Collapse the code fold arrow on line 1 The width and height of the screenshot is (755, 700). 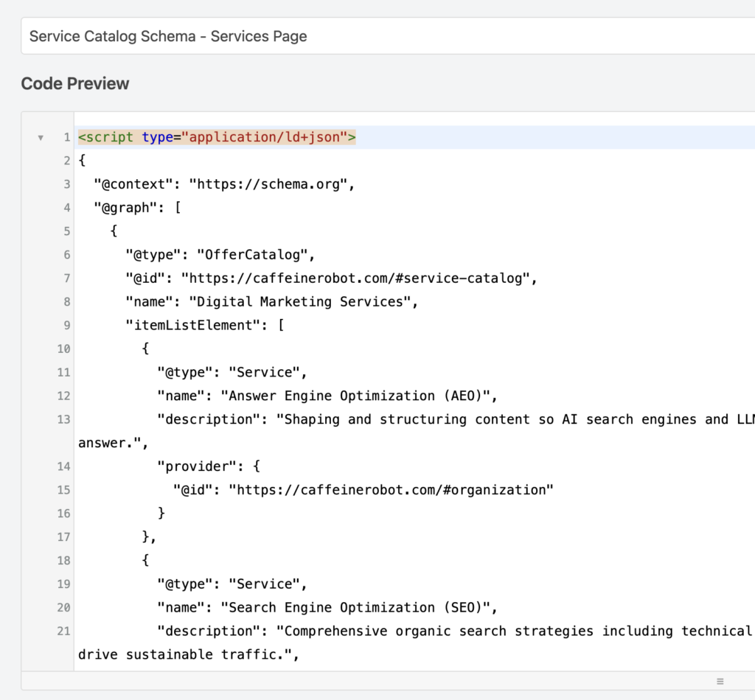pyautogui.click(x=41, y=138)
